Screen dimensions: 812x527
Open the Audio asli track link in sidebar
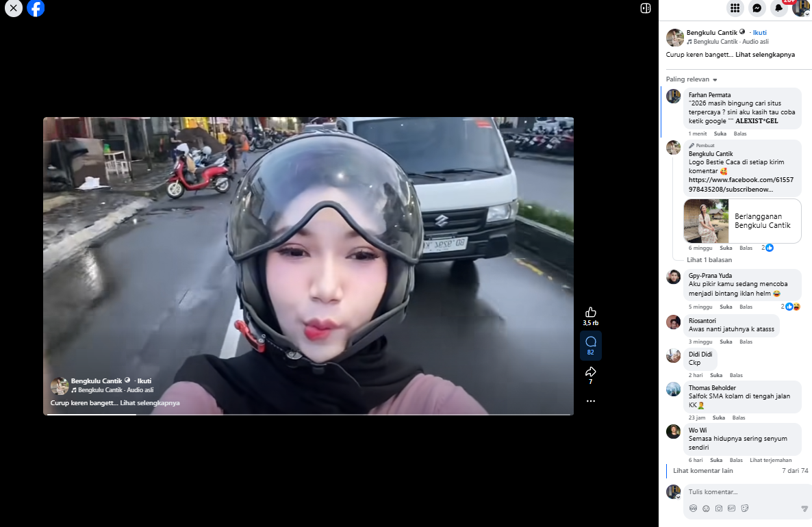point(731,42)
